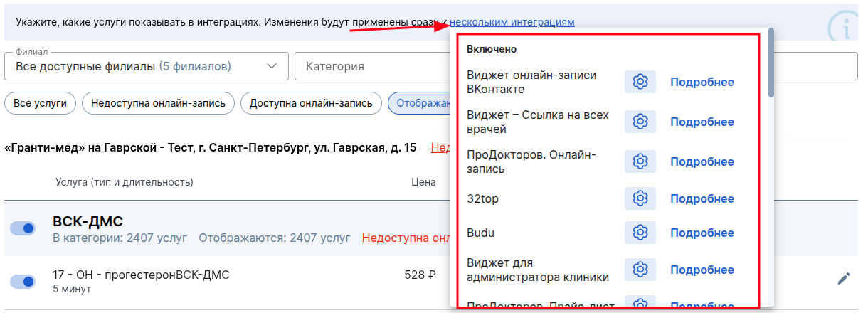Click Подробнее for ПроДокторов. Онлайн-запись

point(702,161)
